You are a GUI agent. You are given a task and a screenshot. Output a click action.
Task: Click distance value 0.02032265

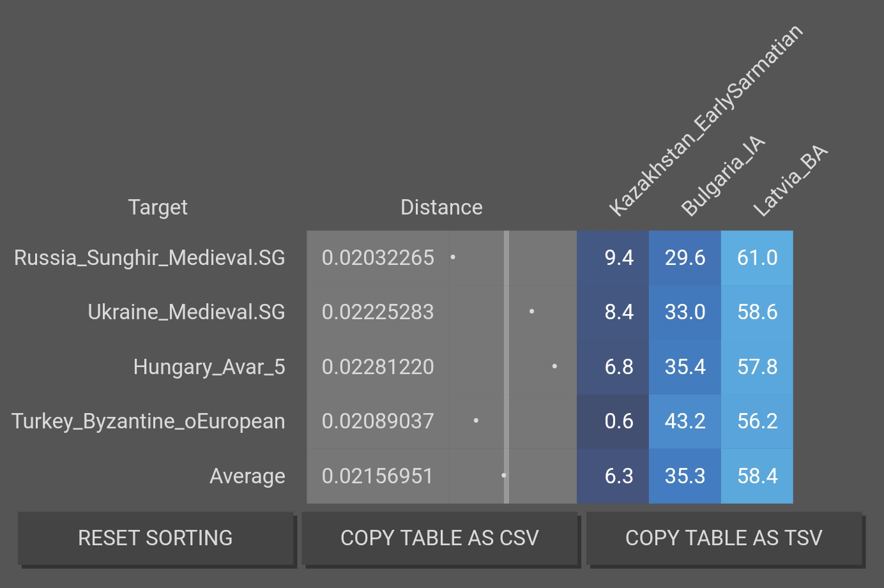tap(378, 258)
